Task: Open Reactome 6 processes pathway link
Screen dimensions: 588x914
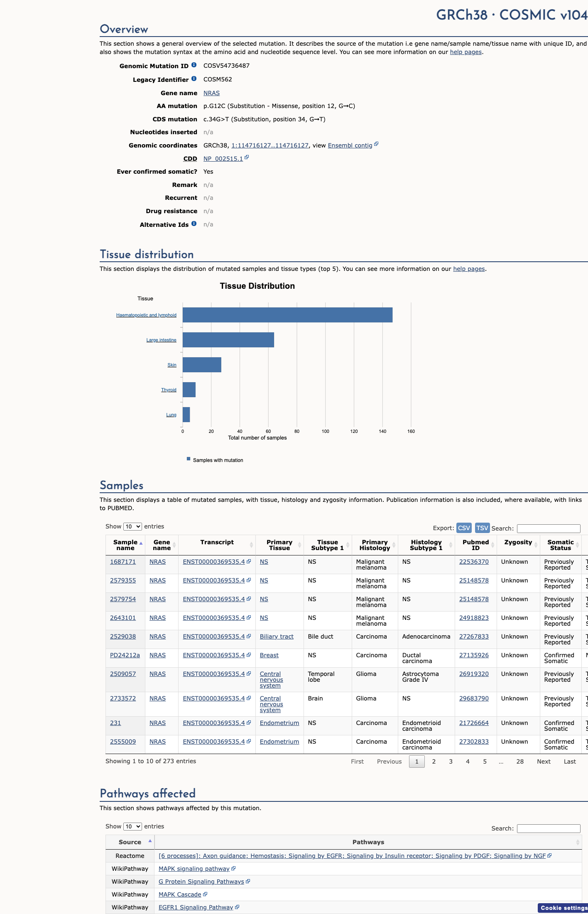Action: point(352,856)
